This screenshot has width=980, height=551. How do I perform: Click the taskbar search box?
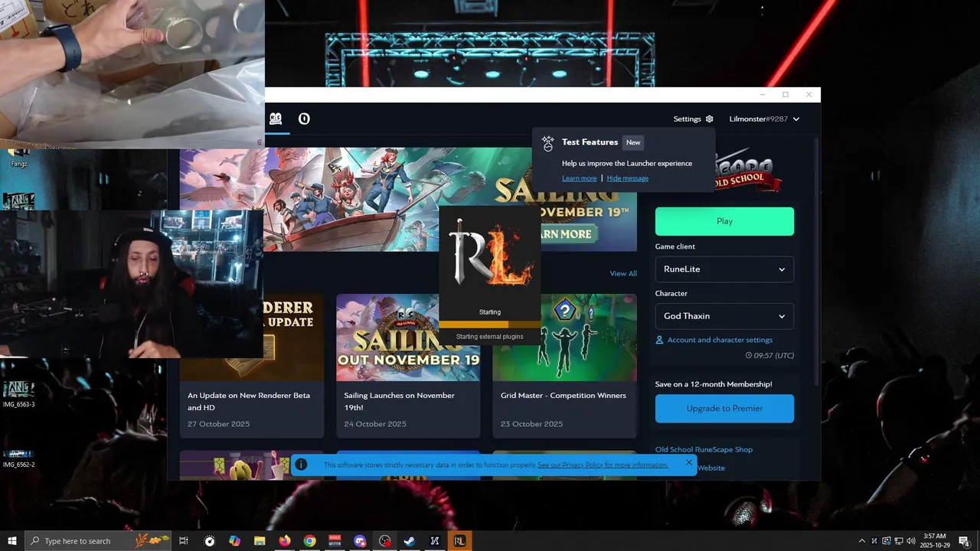pos(99,541)
